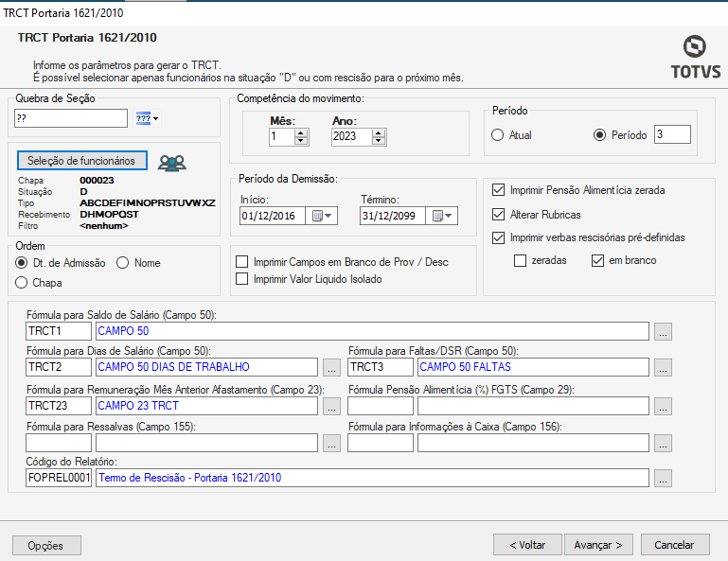This screenshot has height=561, width=728.
Task: Browse report codes for Código do Relatório
Action: pyautogui.click(x=664, y=479)
